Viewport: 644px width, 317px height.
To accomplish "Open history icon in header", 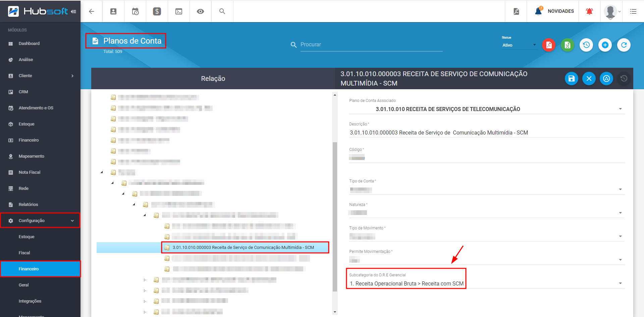I will point(586,45).
